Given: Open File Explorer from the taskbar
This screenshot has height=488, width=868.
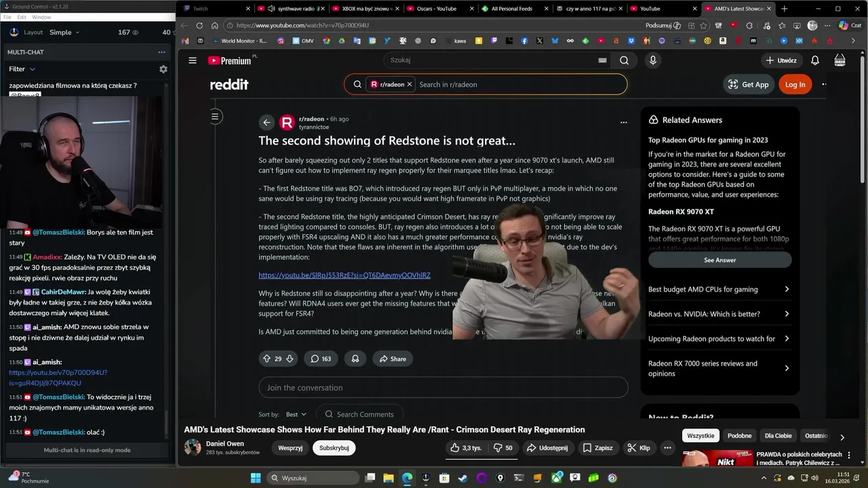Looking at the screenshot, I should (389, 478).
